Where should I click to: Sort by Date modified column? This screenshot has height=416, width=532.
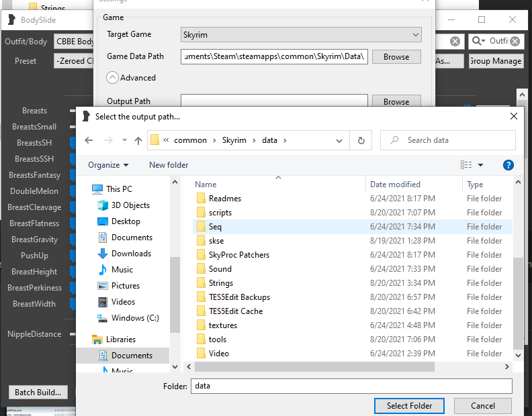point(395,185)
